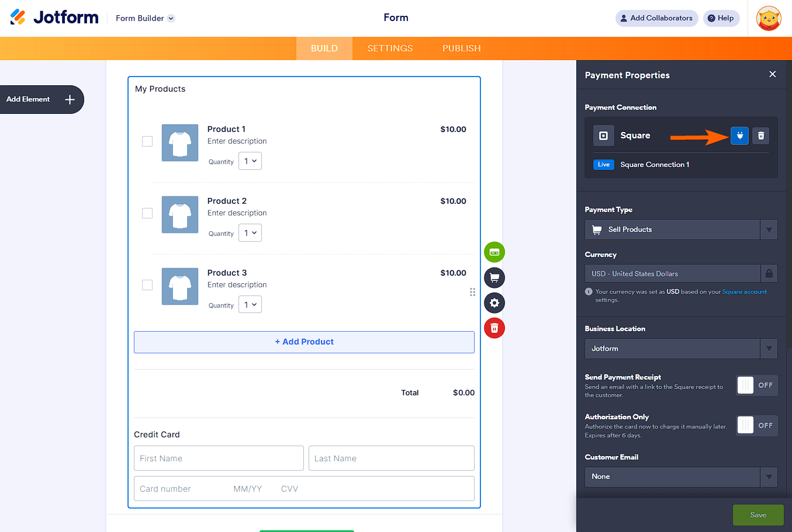
Task: Open Product 2 quantity dropdown
Action: (x=250, y=233)
